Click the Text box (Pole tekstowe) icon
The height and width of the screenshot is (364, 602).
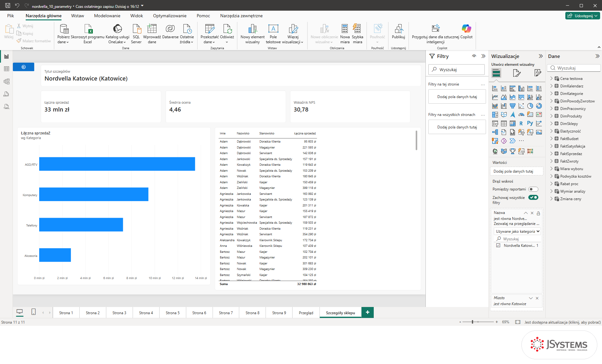pyautogui.click(x=273, y=29)
